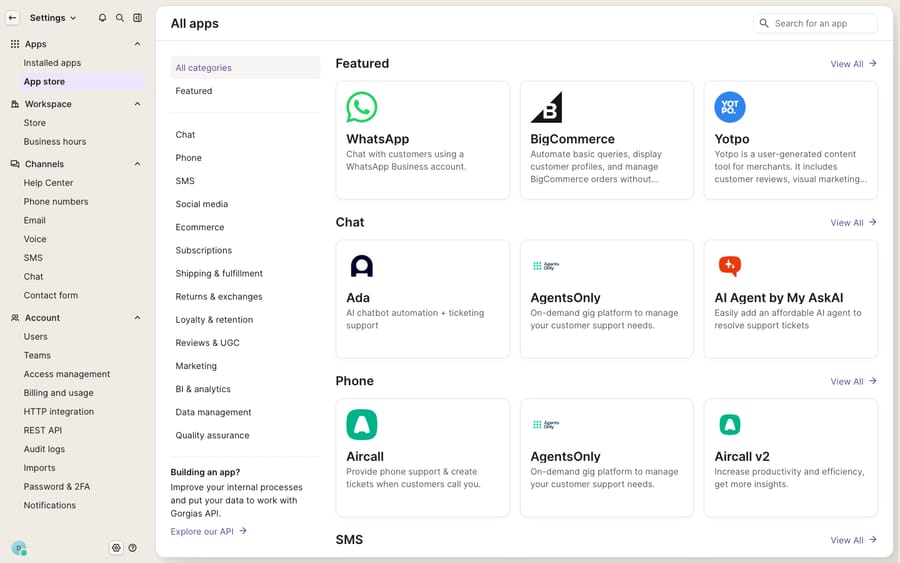Click the arrow next to Featured View All
Image resolution: width=900 pixels, height=563 pixels.
click(x=872, y=64)
